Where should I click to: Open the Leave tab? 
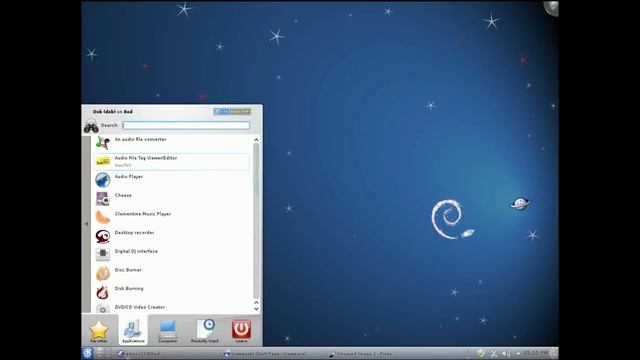pyautogui.click(x=241, y=331)
